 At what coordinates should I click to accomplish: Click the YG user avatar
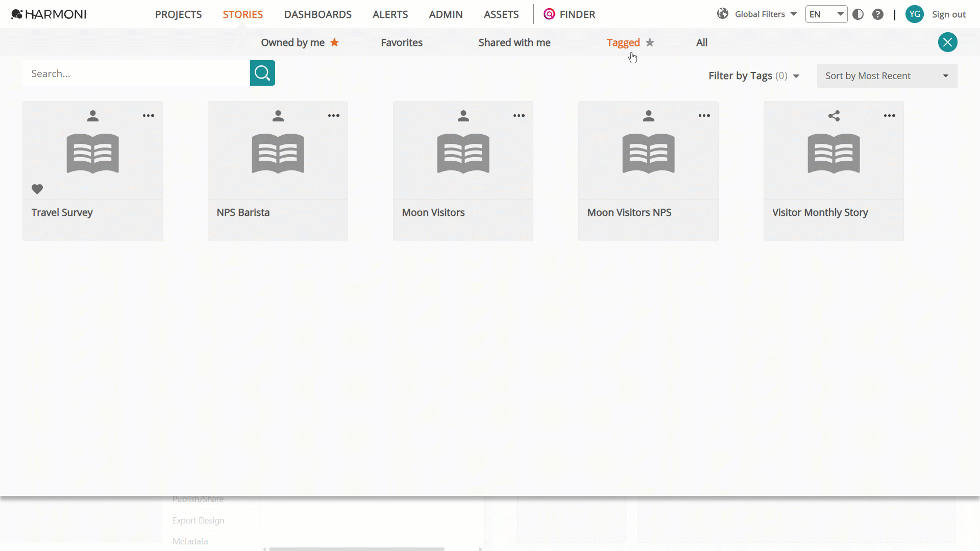915,14
